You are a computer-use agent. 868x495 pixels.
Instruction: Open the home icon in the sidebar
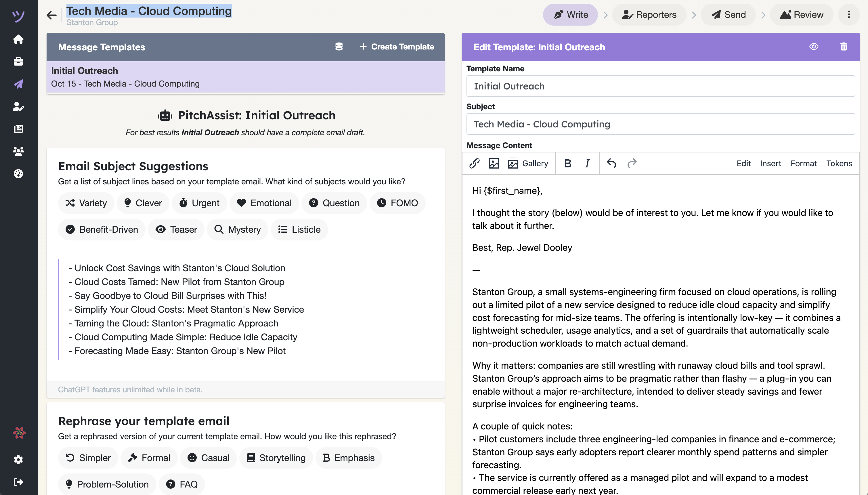tap(18, 39)
